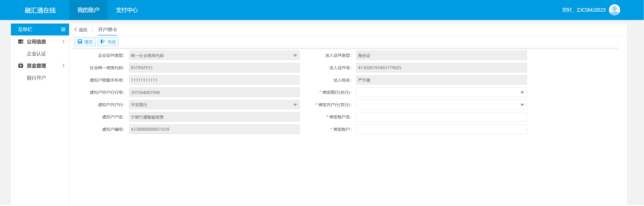Open 银行开户 menu item
Viewport: 644px width, 206px height.
(x=36, y=78)
